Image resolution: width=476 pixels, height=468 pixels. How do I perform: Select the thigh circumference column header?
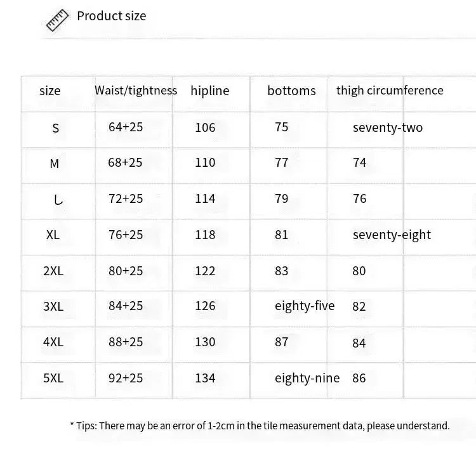[390, 90]
